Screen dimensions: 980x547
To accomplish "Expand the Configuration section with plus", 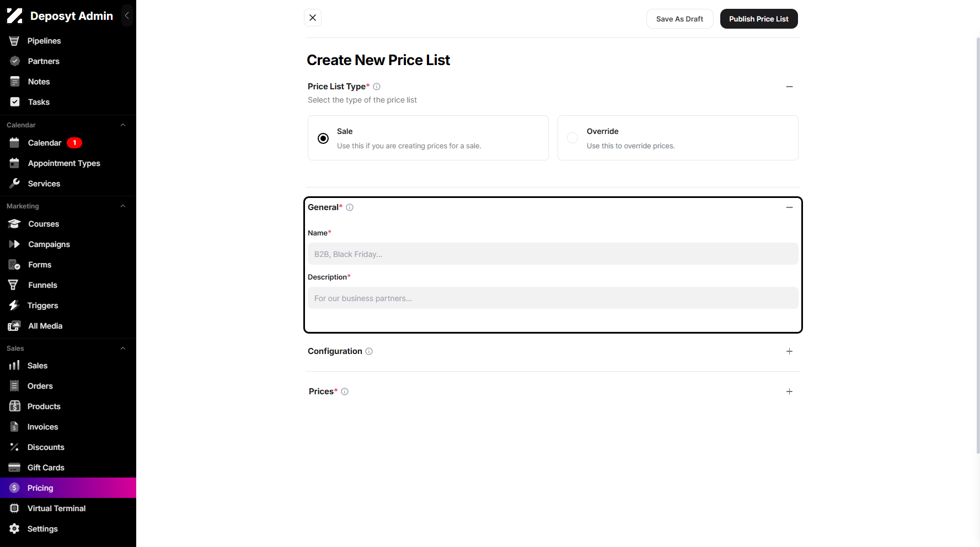I will pos(789,351).
